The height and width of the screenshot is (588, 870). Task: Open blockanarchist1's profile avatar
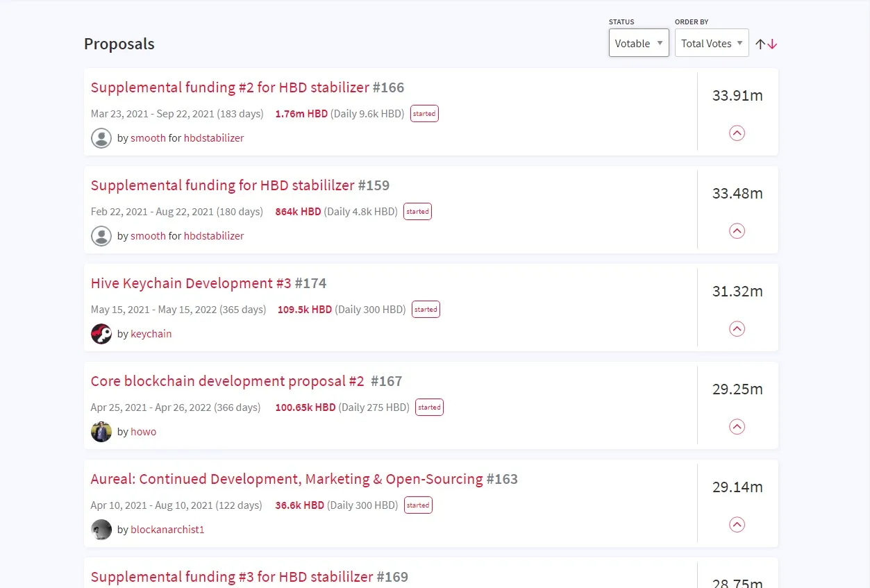coord(101,530)
